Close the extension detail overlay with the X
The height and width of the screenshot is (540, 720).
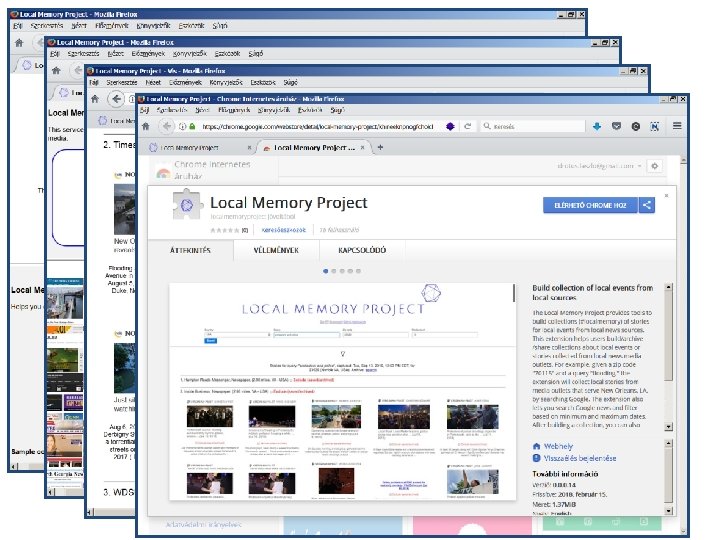click(666, 196)
